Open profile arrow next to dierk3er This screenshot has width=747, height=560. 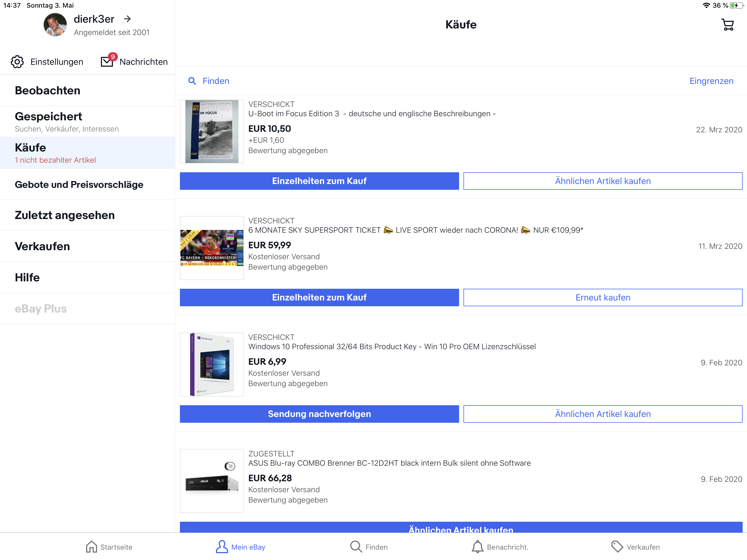coord(127,19)
